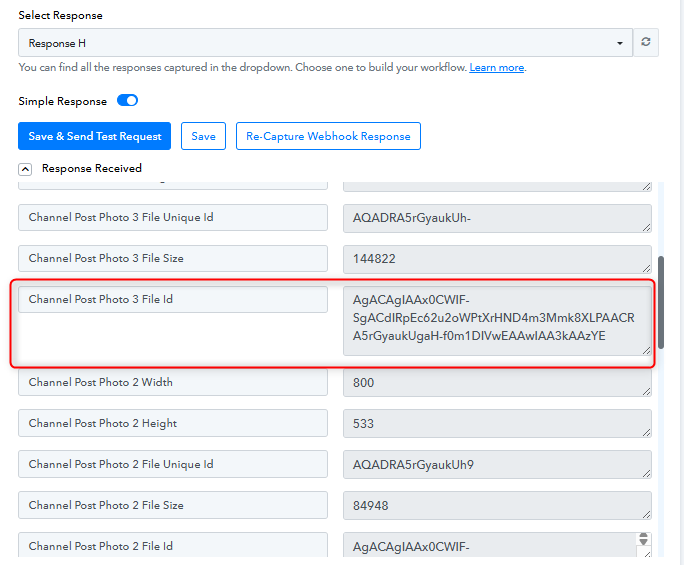
Task: Click Re-Capture Webhook Response button
Action: tap(328, 136)
